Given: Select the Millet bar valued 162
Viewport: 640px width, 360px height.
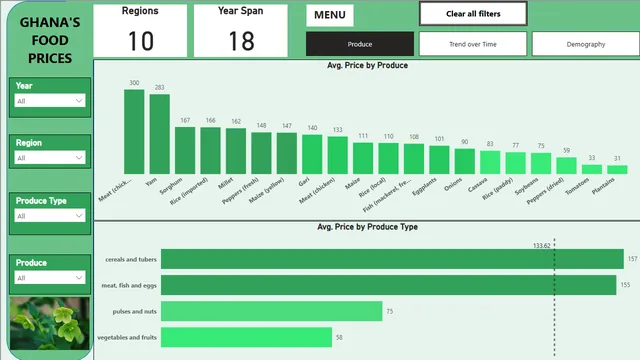Looking at the screenshot, I should click(x=236, y=151).
